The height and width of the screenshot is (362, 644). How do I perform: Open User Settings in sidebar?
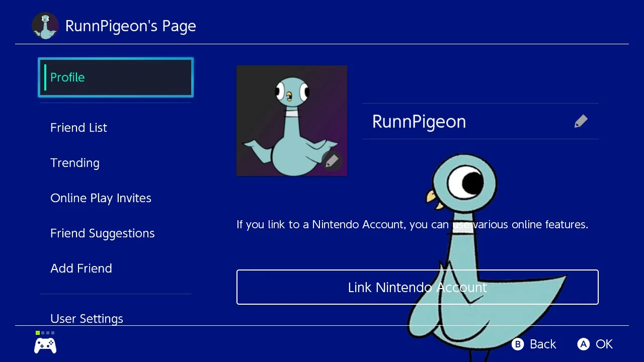click(87, 319)
